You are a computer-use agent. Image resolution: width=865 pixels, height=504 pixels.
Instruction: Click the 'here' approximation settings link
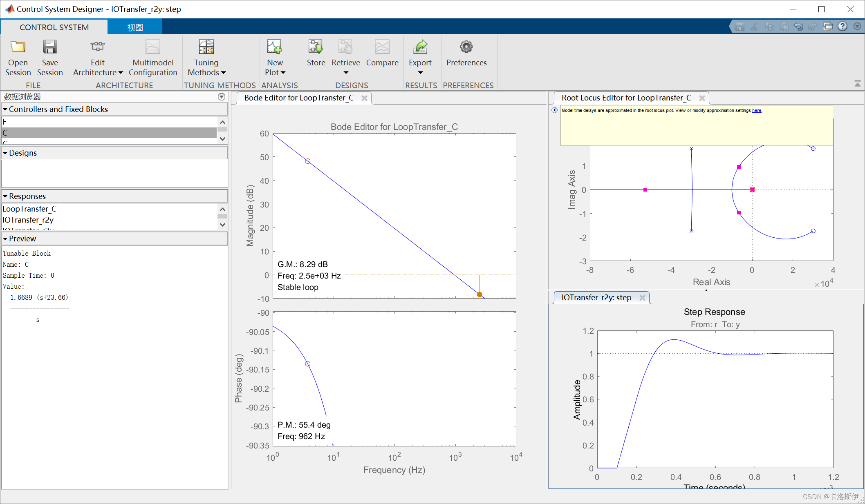click(756, 111)
